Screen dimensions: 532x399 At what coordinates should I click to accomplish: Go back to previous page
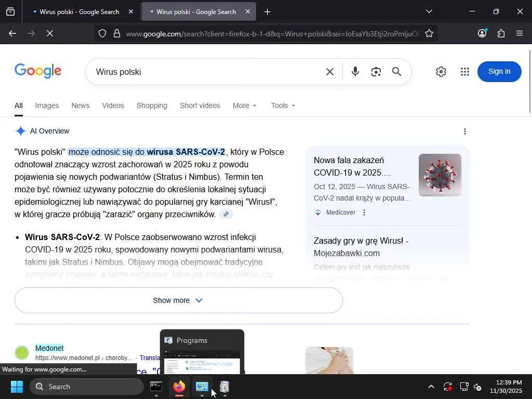12,33
